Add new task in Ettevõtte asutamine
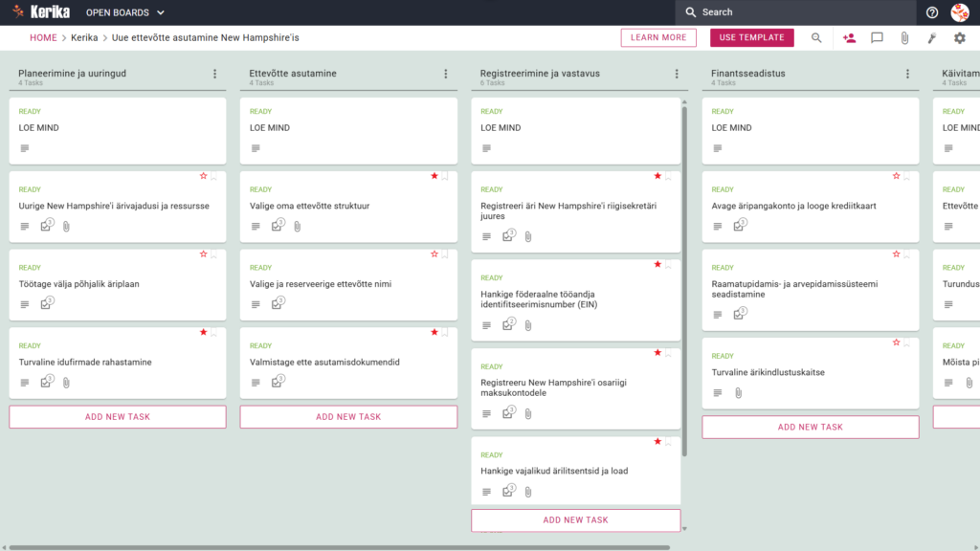Screen dimensions: 980x551 point(348,417)
